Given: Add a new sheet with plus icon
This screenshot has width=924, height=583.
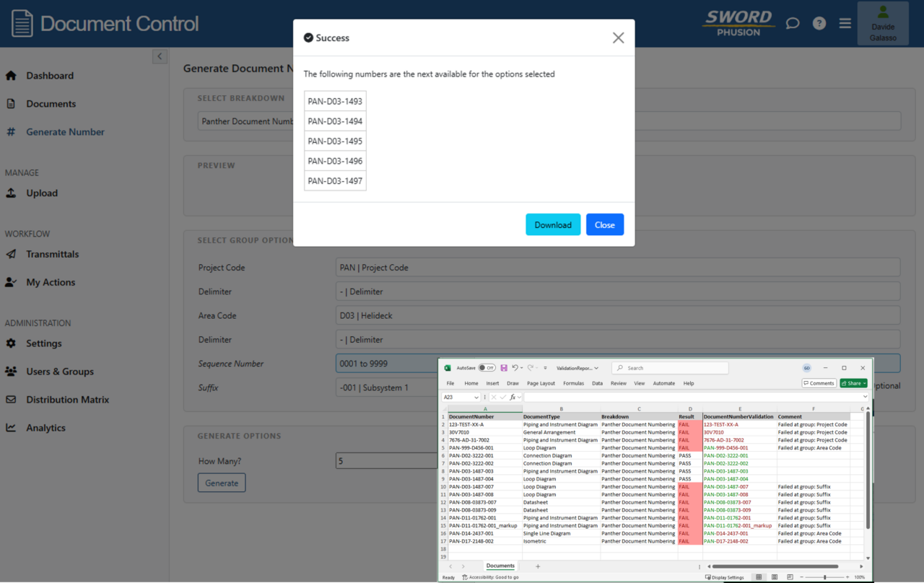Looking at the screenshot, I should [538, 566].
